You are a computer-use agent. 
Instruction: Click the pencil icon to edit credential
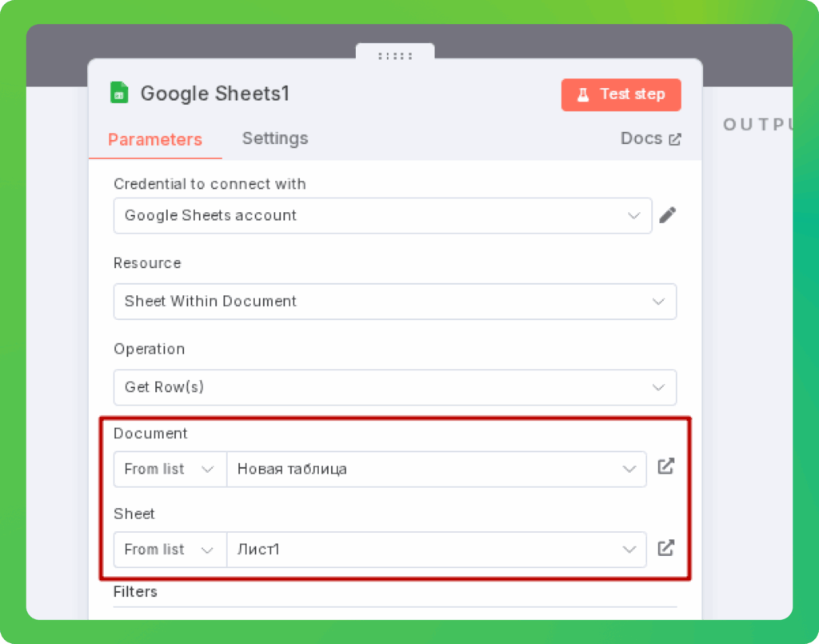pos(668,215)
